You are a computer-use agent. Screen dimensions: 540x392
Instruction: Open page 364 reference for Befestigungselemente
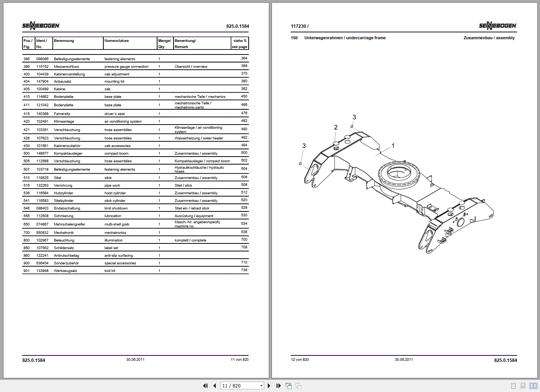point(244,58)
